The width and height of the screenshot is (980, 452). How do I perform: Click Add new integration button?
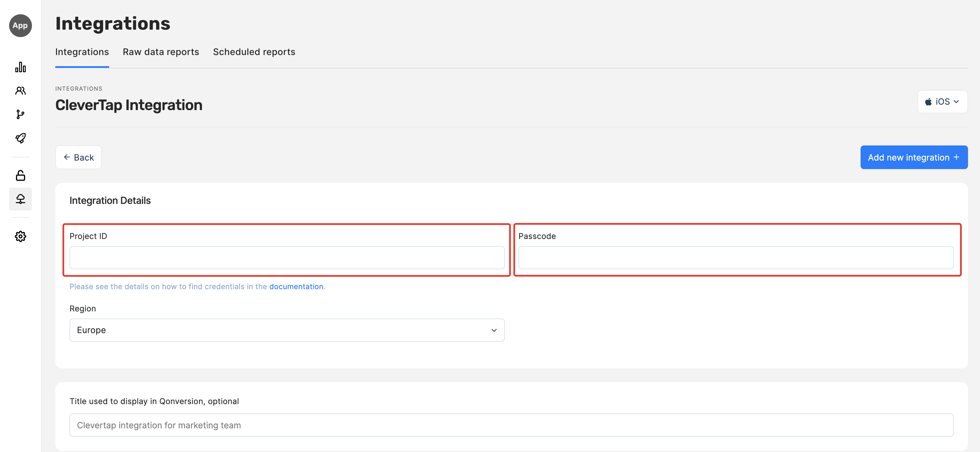pyautogui.click(x=913, y=157)
